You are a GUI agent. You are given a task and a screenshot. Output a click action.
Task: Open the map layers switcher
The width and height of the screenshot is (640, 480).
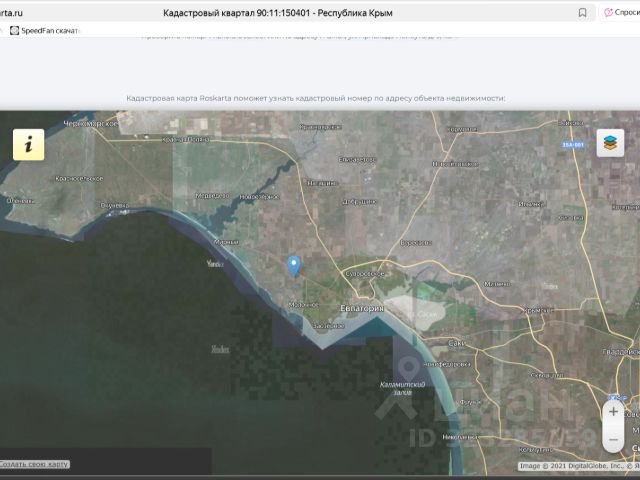click(x=610, y=143)
